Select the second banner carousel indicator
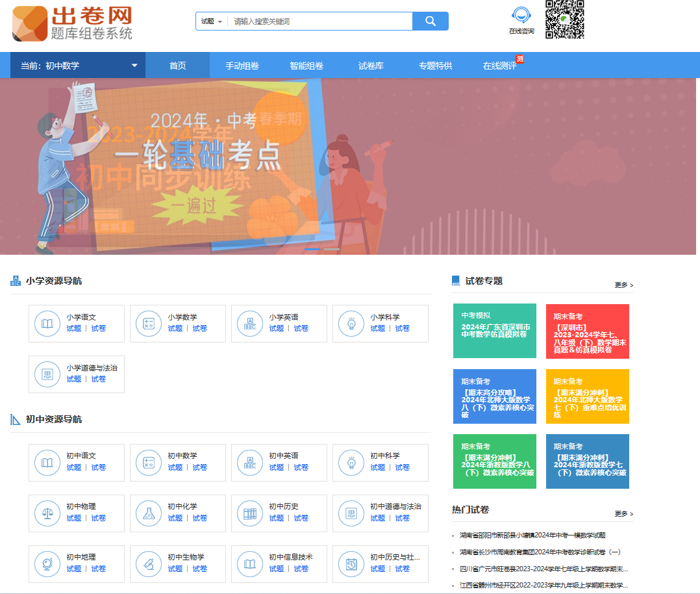The height and width of the screenshot is (594, 700). pos(332,249)
